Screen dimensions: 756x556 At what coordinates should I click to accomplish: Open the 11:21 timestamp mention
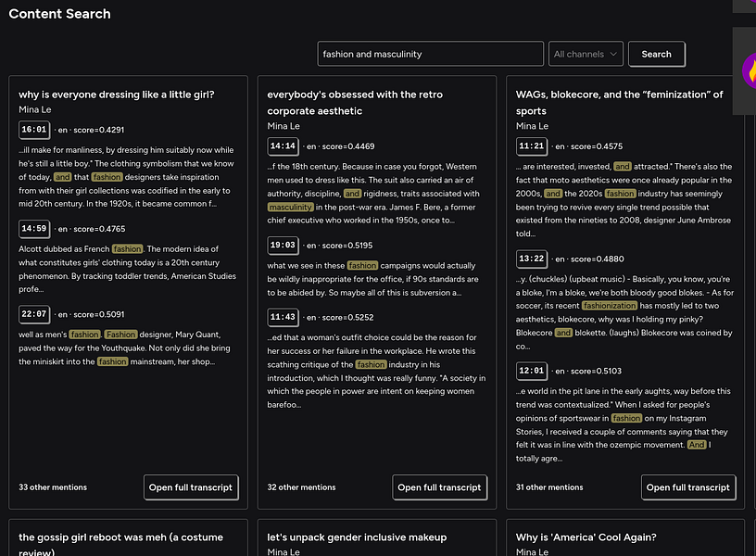coord(532,146)
